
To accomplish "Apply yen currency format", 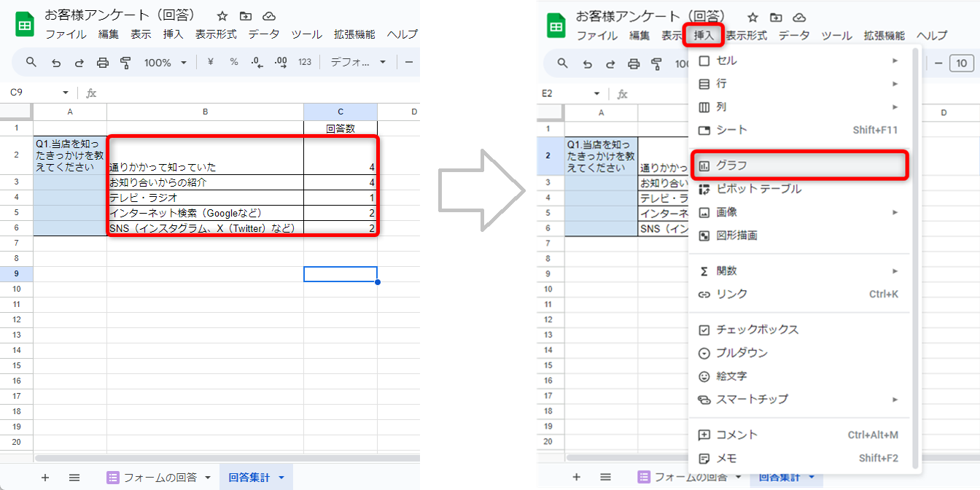I will (209, 63).
